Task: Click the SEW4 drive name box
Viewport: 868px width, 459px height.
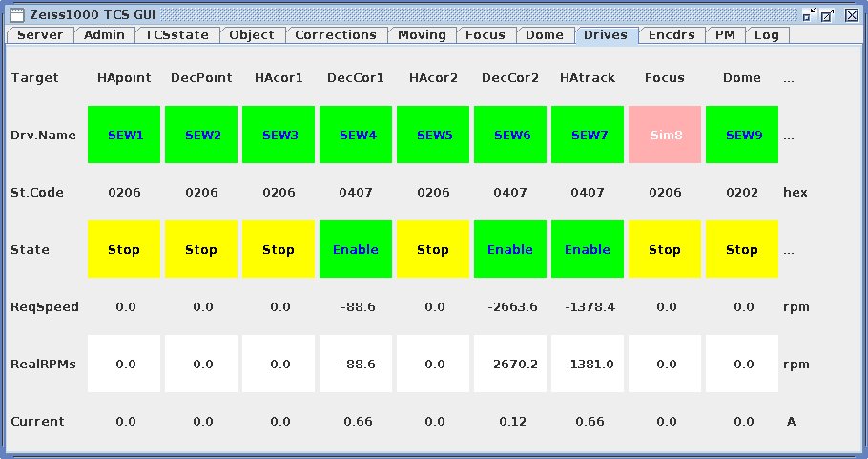Action: [x=356, y=135]
